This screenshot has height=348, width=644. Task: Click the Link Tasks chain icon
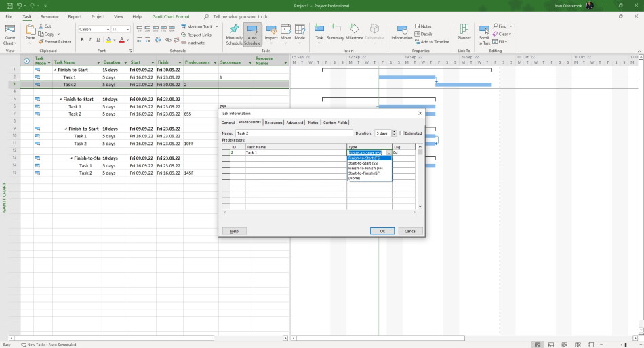pos(168,40)
